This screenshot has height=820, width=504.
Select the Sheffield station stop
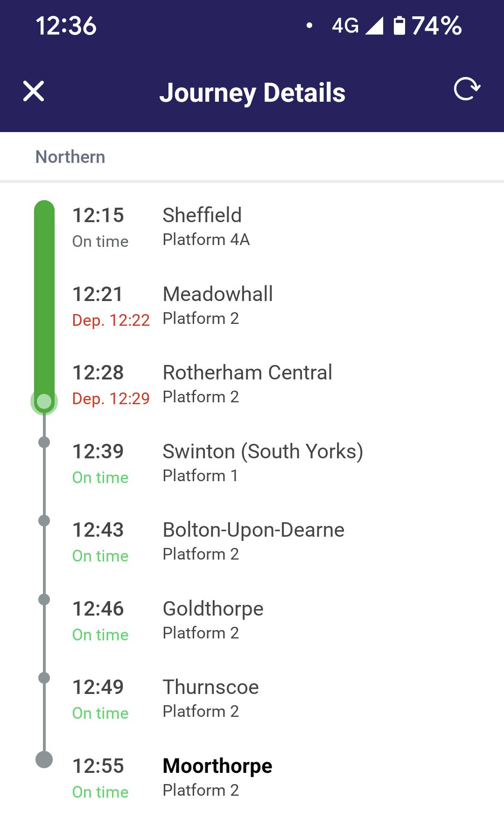coord(202,216)
